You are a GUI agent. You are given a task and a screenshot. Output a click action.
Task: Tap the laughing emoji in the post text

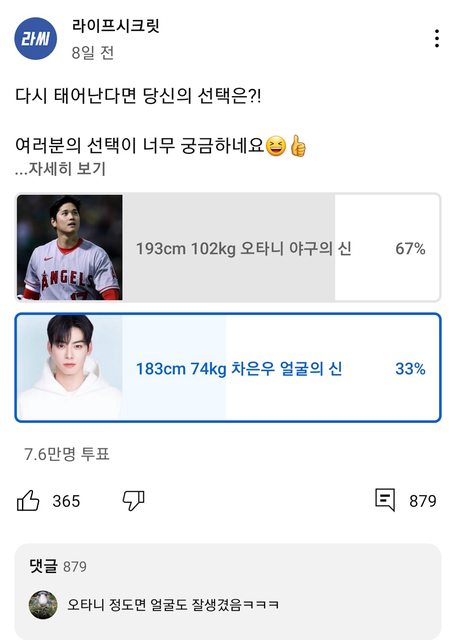276,147
